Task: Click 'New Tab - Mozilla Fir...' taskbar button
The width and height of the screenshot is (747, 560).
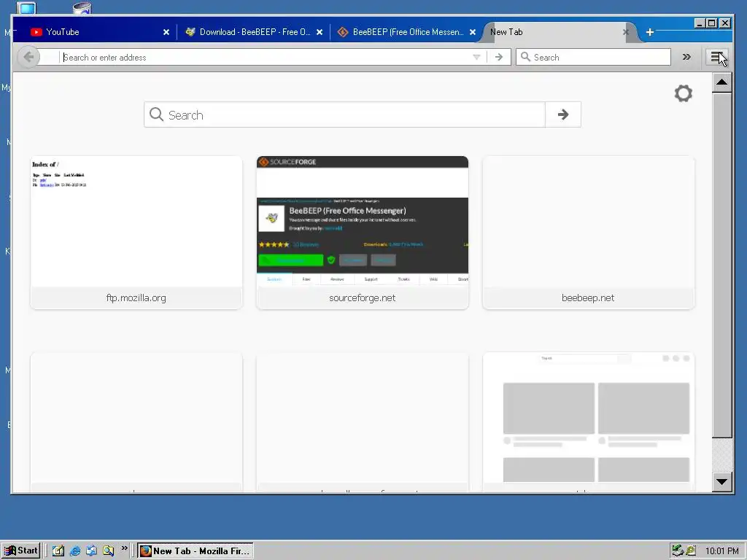Action: click(x=196, y=551)
